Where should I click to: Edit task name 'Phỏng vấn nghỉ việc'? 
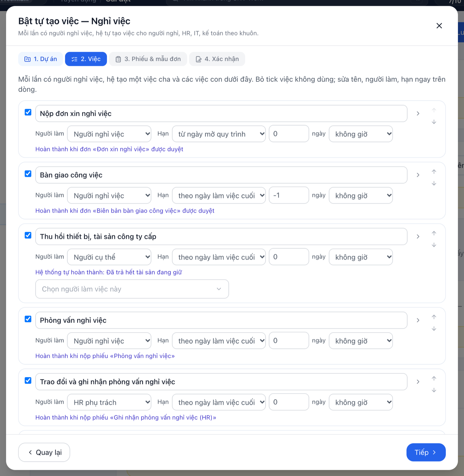221,320
